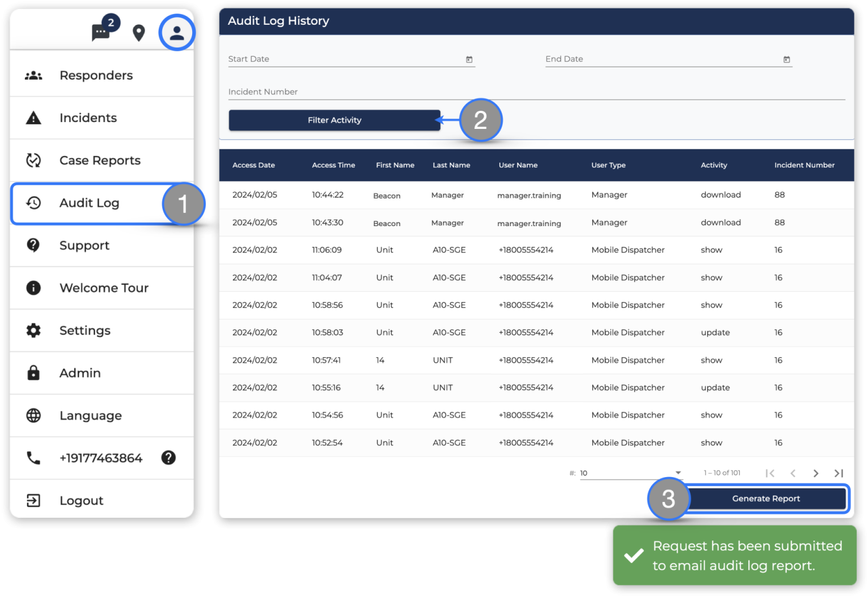This screenshot has width=868, height=597.
Task: Click the location pin icon in the header
Action: [138, 33]
